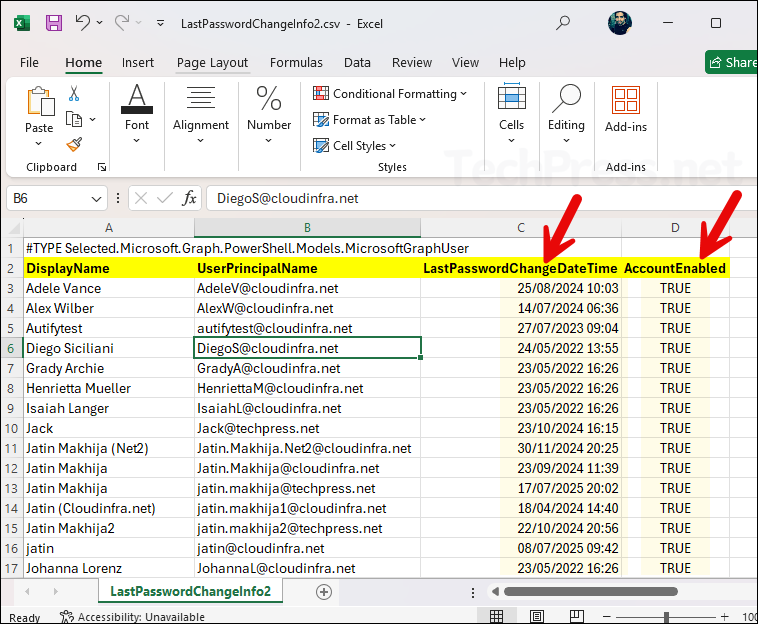Open the Help tab

coord(512,62)
